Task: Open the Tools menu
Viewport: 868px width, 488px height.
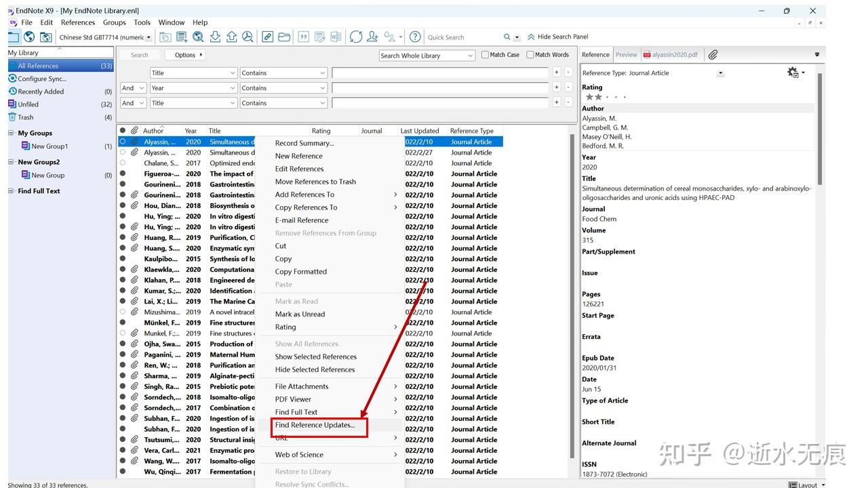Action: pos(142,22)
